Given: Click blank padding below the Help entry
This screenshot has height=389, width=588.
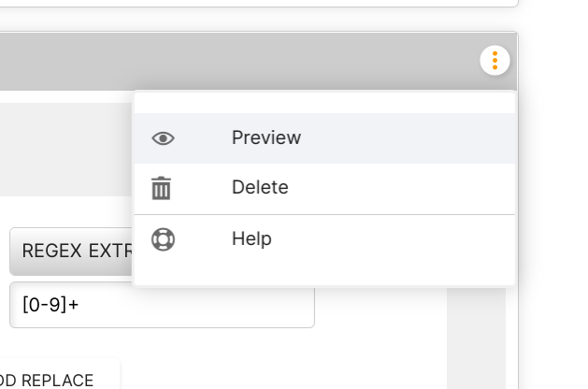Looking at the screenshot, I should [x=324, y=275].
